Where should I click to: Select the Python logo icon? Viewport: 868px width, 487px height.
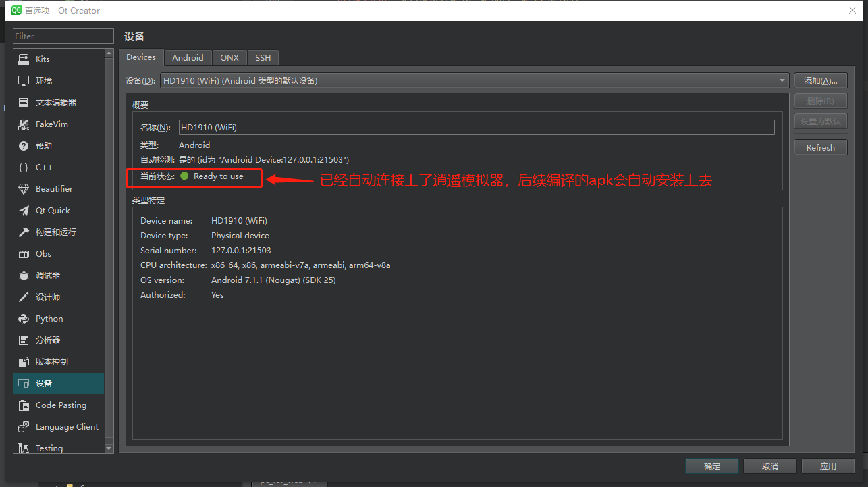(24, 319)
